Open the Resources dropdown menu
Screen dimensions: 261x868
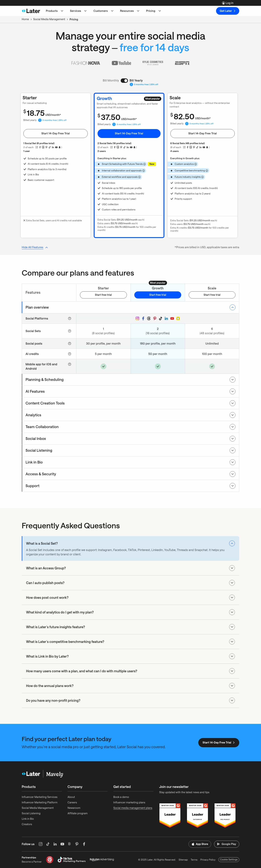(x=129, y=11)
